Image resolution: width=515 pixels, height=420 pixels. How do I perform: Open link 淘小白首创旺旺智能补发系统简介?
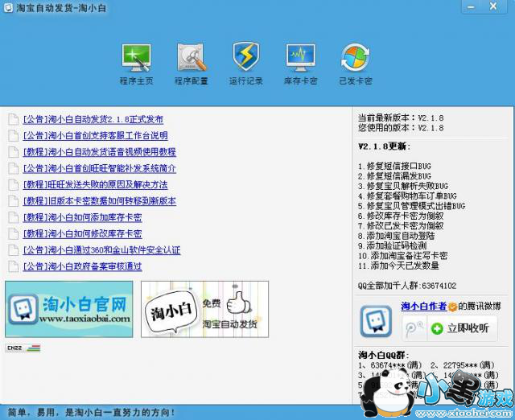coord(100,168)
